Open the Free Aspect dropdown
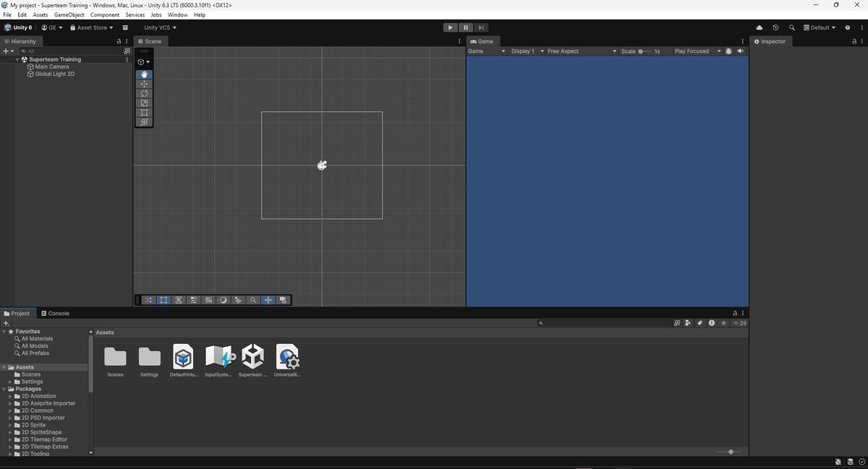Screen dimensions: 868x469 (x=582, y=51)
